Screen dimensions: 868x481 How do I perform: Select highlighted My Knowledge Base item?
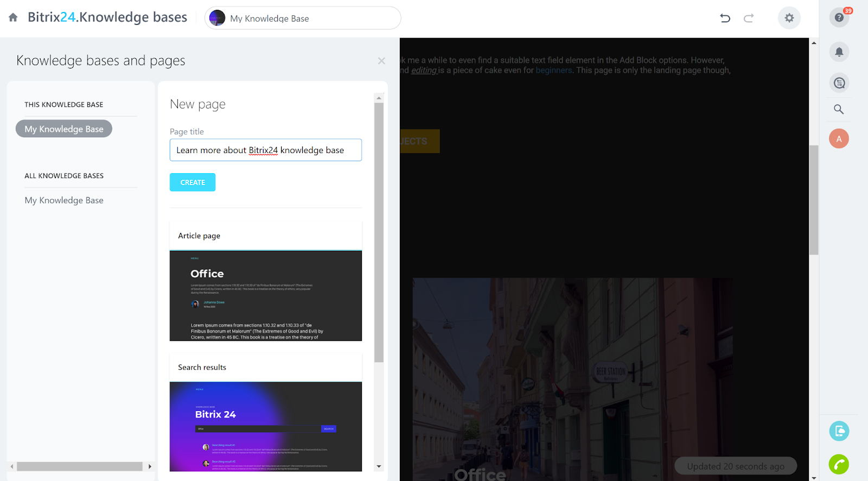pyautogui.click(x=64, y=129)
